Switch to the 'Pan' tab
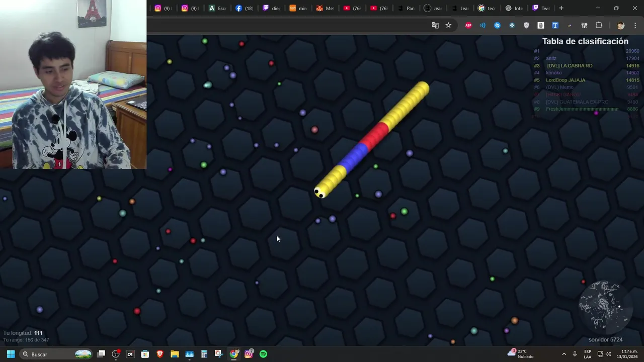The height and width of the screenshot is (362, 644). (406, 8)
